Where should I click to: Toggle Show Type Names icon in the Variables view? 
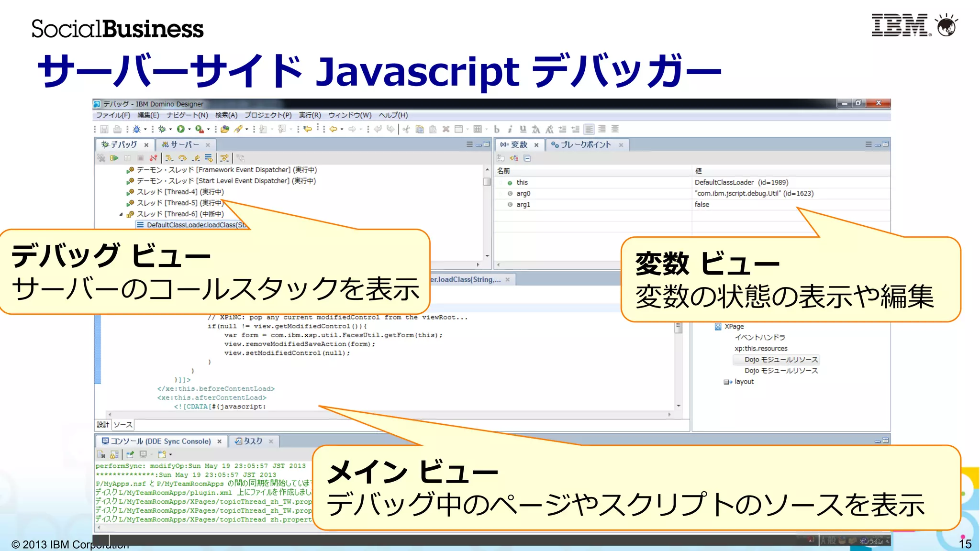coord(501,158)
